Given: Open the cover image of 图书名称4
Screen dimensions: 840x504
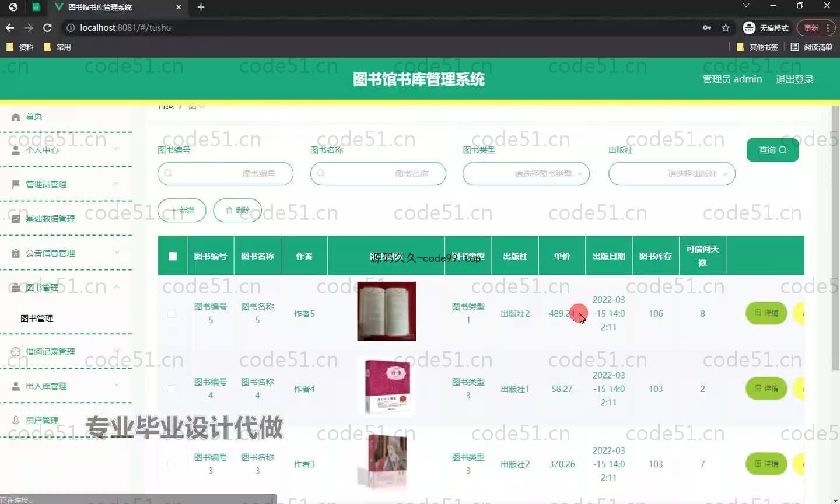Looking at the screenshot, I should [x=386, y=387].
